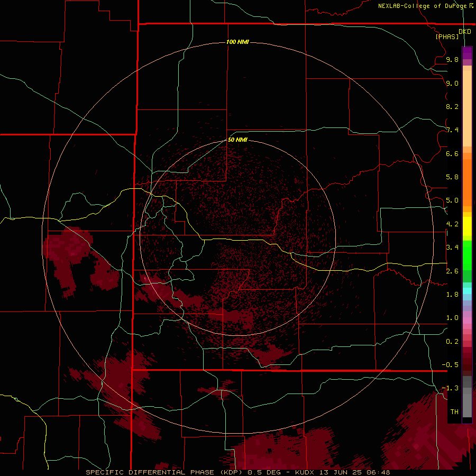
Task: Click the 5.0 legend value
Action: (452, 200)
